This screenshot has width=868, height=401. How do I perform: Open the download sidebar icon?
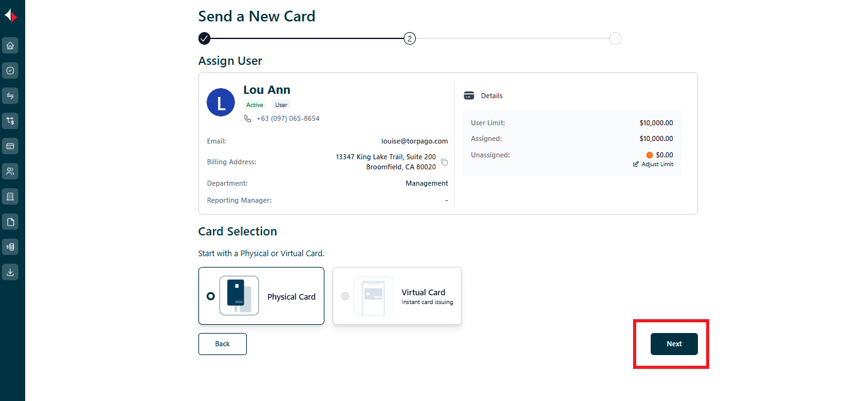[x=10, y=272]
